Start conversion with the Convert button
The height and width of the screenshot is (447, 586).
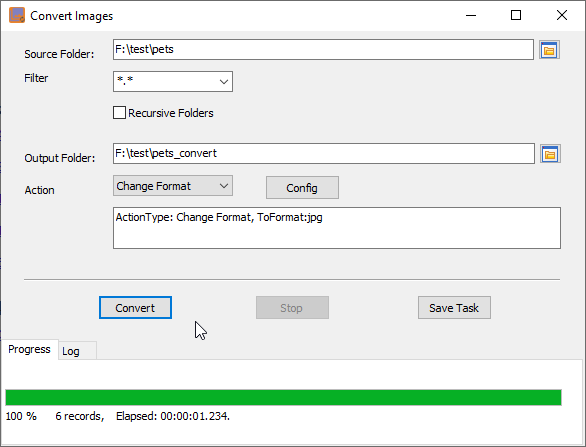[135, 308]
